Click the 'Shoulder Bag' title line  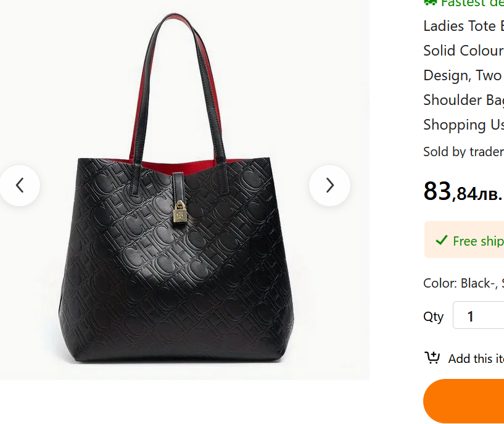pyautogui.click(x=463, y=100)
